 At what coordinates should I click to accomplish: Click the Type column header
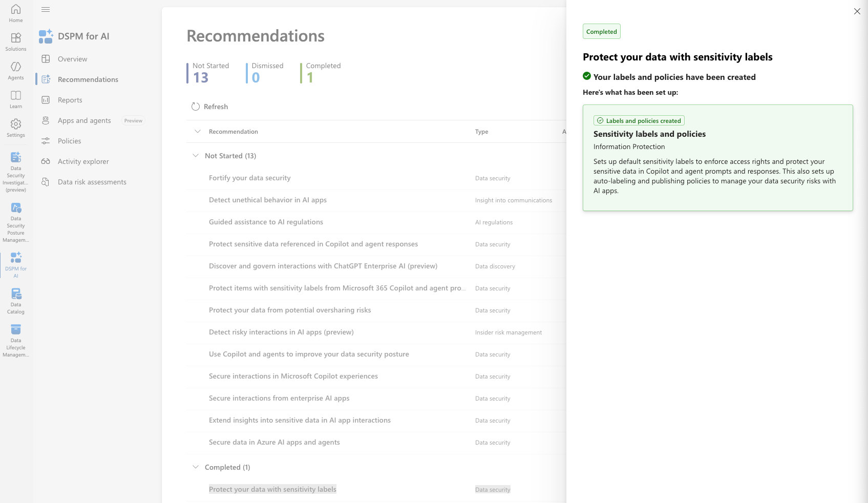click(481, 132)
